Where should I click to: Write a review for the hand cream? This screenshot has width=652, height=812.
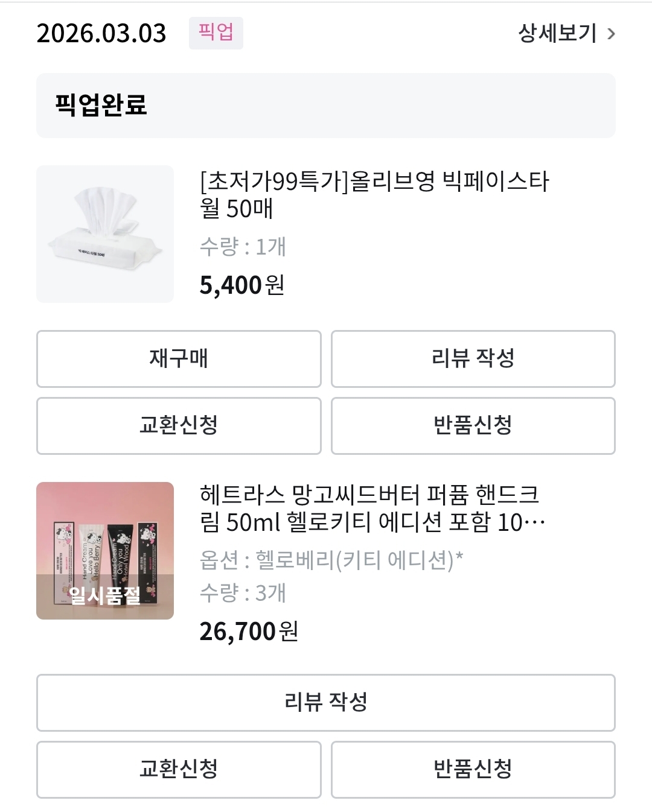tap(325, 702)
